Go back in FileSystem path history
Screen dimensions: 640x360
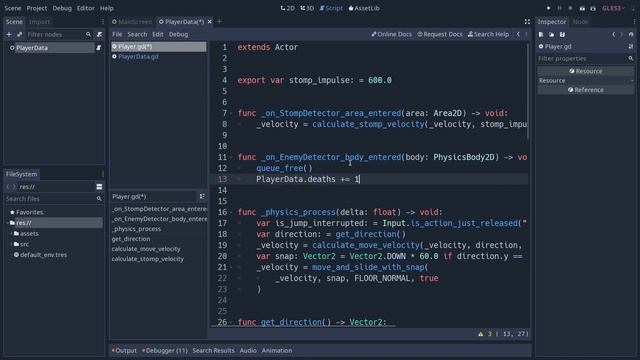(x=8, y=187)
